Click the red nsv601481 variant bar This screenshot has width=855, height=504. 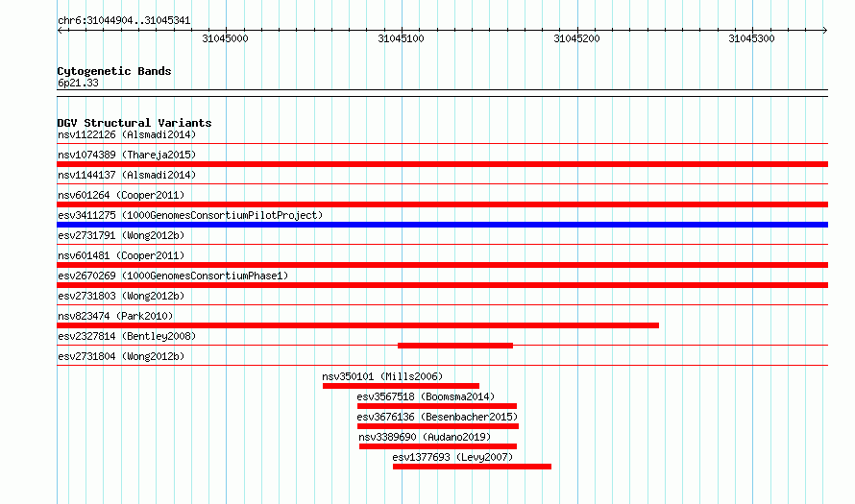pos(442,265)
